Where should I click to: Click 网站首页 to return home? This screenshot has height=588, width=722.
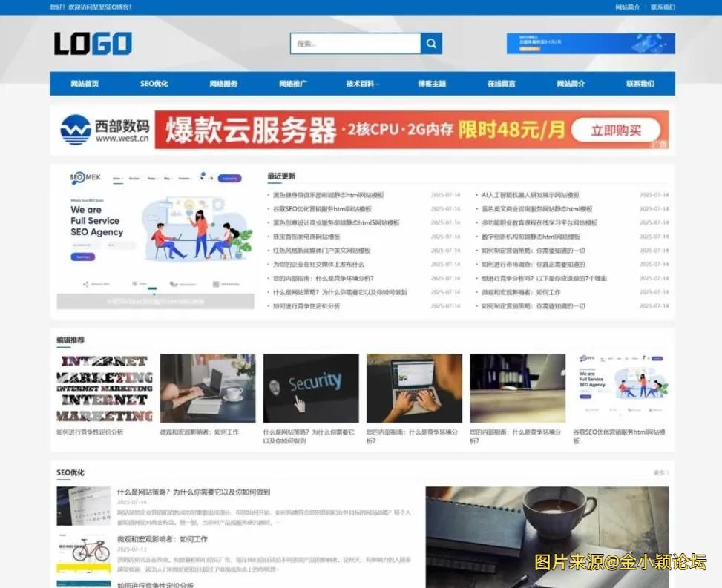coord(84,84)
